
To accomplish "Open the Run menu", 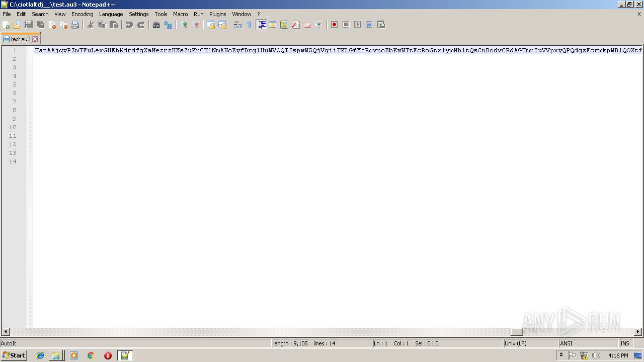I will (199, 14).
